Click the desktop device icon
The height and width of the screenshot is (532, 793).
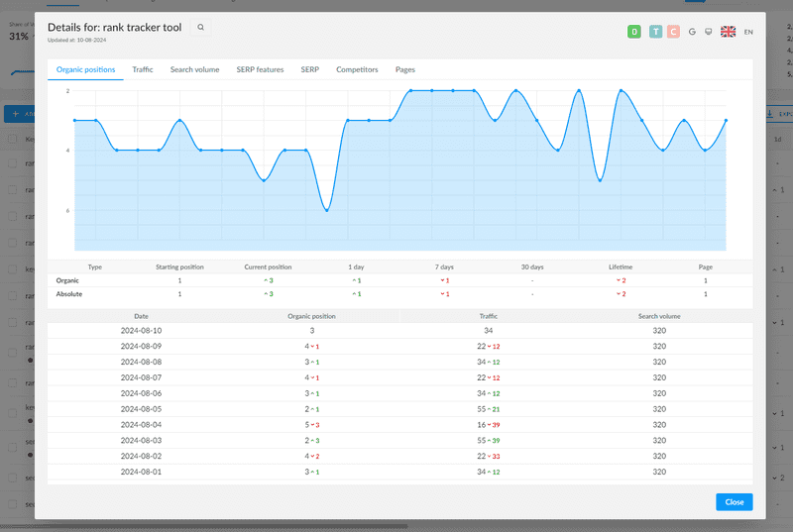[709, 32]
